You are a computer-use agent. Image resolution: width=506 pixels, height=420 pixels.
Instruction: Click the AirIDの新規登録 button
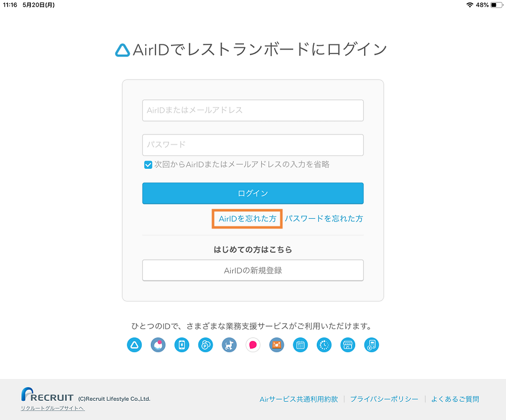point(252,270)
